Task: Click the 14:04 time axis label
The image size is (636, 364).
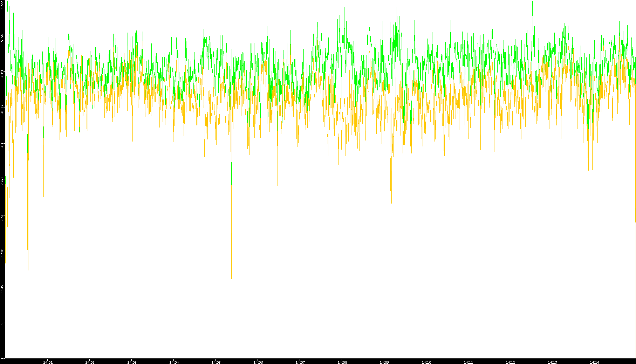Action: click(x=174, y=362)
